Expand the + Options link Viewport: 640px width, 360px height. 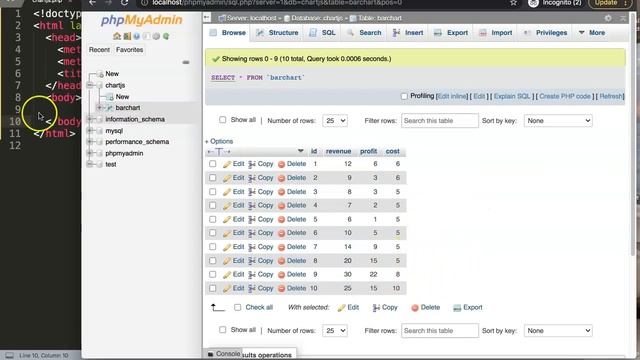pyautogui.click(x=219, y=141)
